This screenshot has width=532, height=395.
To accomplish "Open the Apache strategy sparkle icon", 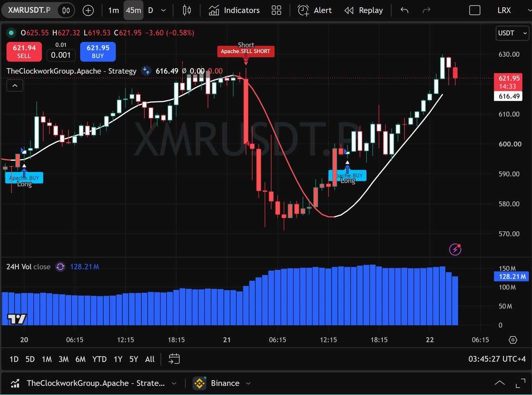I will [145, 70].
